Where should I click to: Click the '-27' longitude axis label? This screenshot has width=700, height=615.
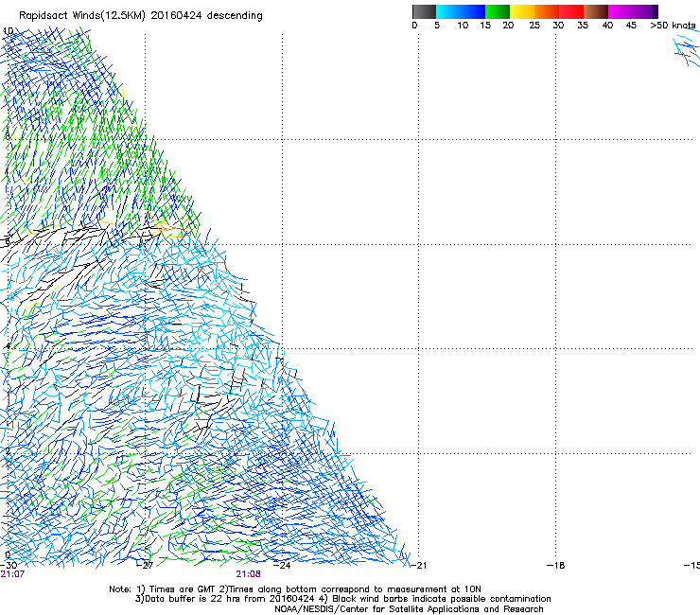(x=145, y=566)
